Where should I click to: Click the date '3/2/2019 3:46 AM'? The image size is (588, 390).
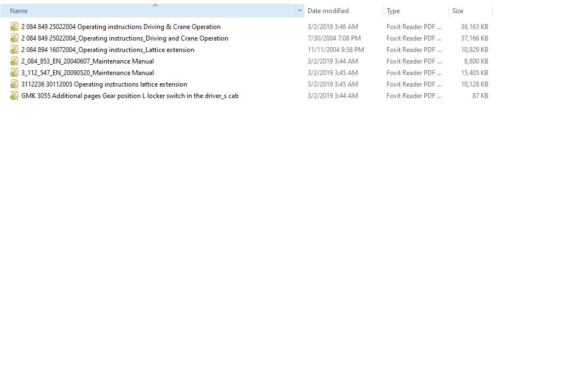333,27
